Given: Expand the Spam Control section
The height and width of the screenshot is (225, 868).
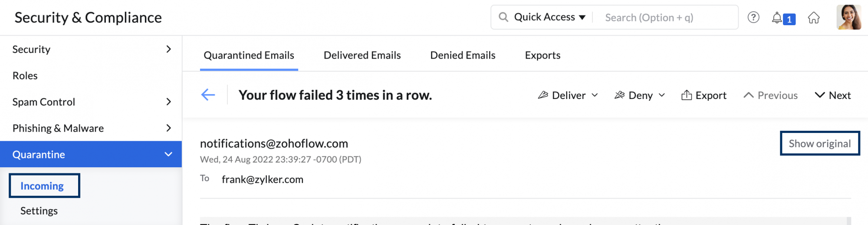Looking at the screenshot, I should [91, 102].
